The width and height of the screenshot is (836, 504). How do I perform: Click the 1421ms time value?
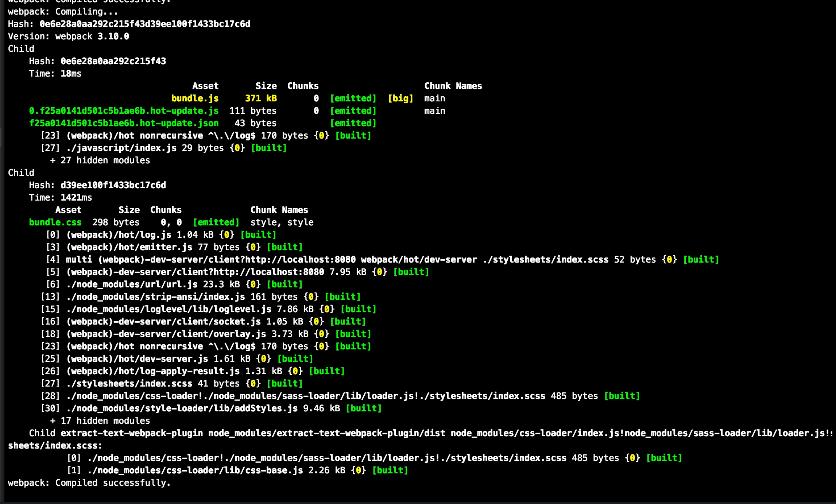coord(76,198)
